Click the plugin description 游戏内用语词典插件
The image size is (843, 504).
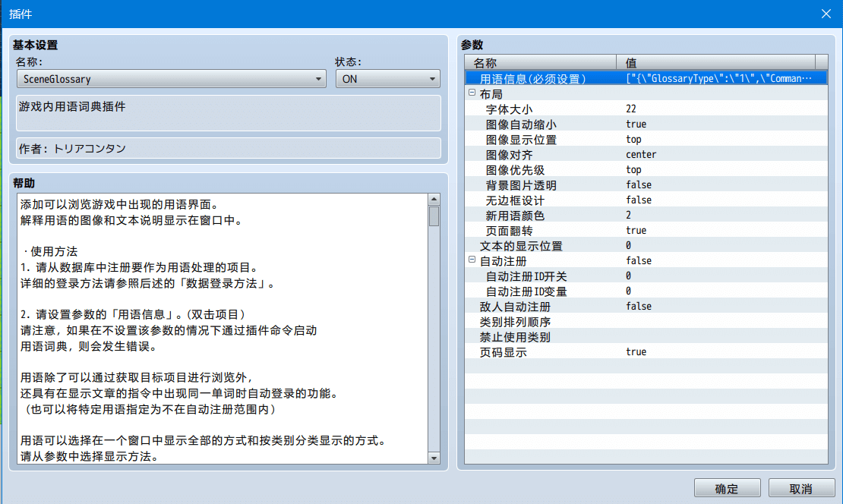229,113
